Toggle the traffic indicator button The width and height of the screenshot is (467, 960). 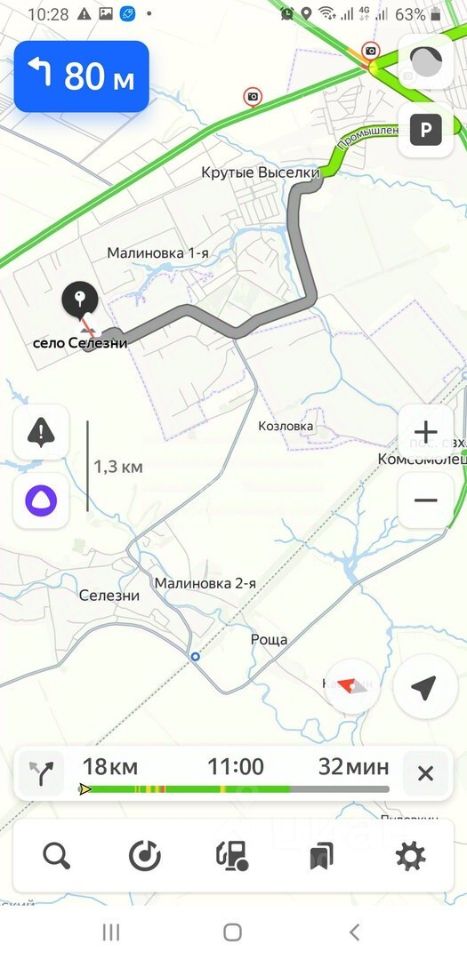(x=426, y=61)
